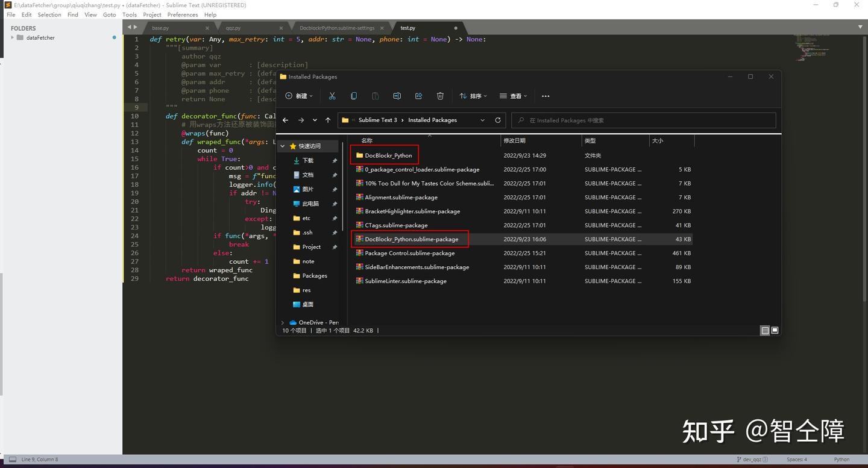
Task: Open the 查看 view dropdown
Action: click(513, 96)
